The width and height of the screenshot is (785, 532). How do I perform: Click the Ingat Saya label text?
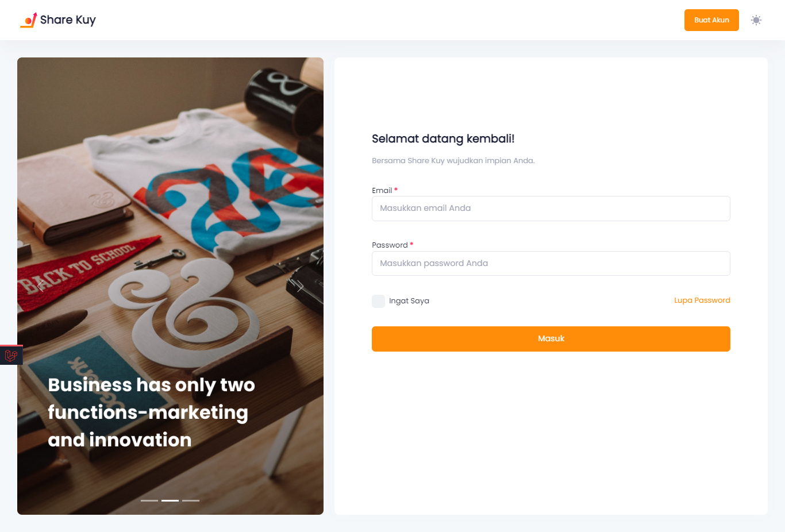coord(409,301)
